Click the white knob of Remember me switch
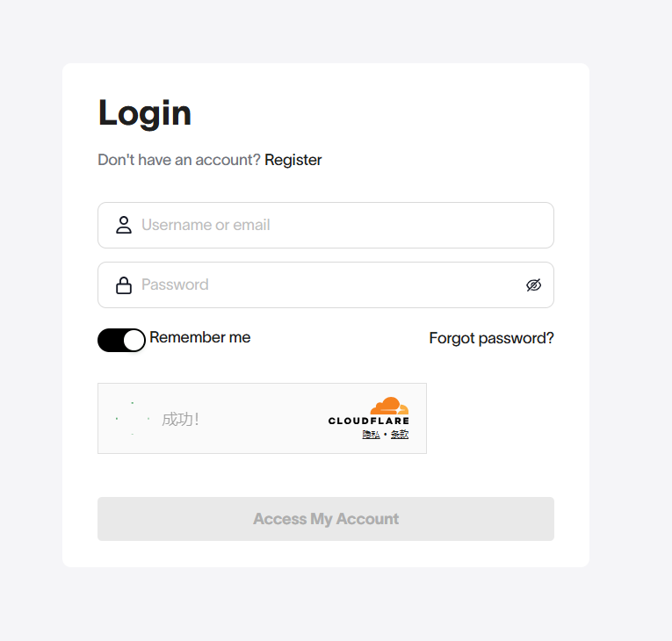The width and height of the screenshot is (672, 641). pyautogui.click(x=134, y=340)
